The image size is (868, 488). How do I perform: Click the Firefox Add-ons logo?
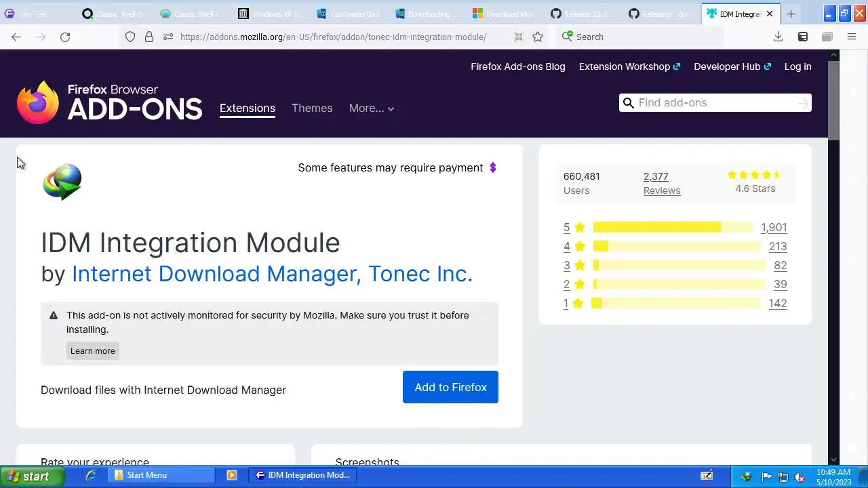pos(109,102)
